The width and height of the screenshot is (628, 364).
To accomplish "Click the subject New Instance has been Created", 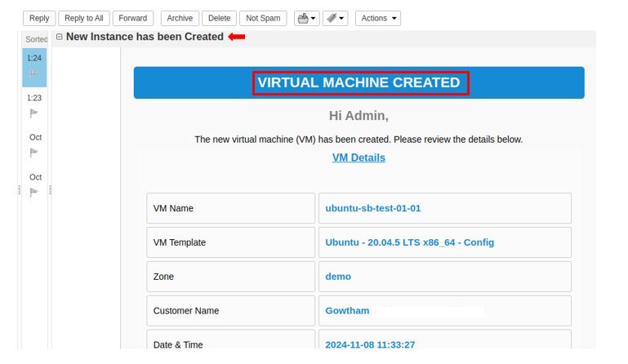I will (145, 37).
